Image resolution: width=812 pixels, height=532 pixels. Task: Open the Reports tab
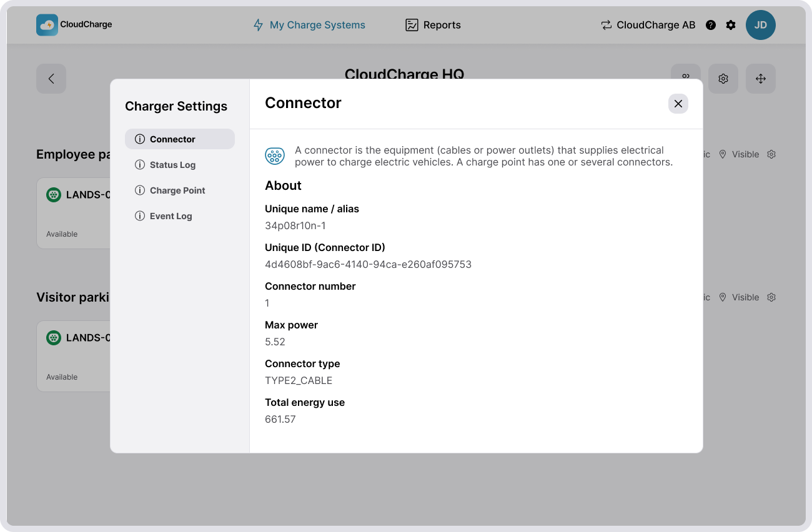pos(433,25)
